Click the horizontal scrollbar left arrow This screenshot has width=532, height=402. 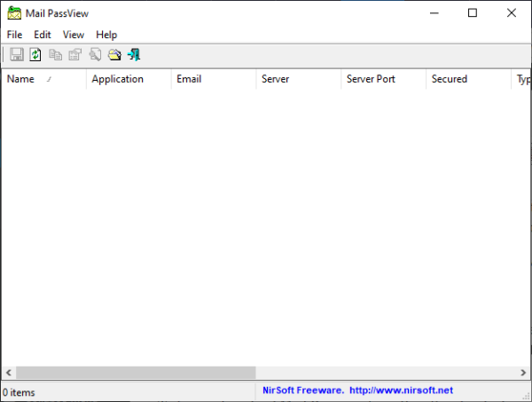pos(9,373)
